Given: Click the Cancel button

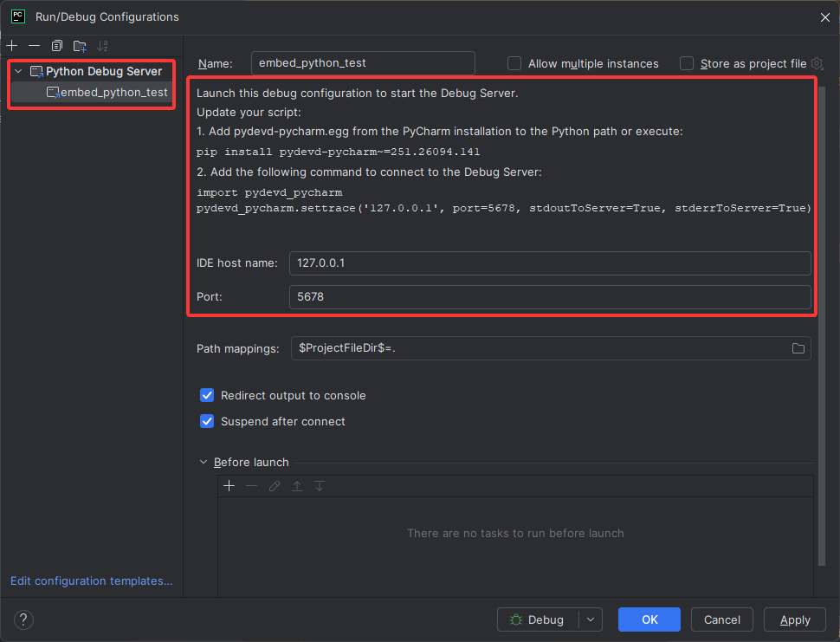Looking at the screenshot, I should (x=721, y=619).
